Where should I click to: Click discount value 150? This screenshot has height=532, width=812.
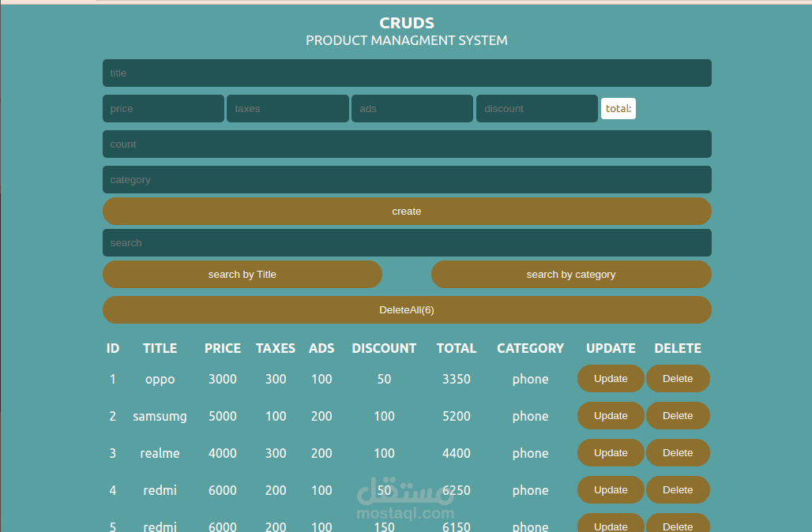(384, 526)
